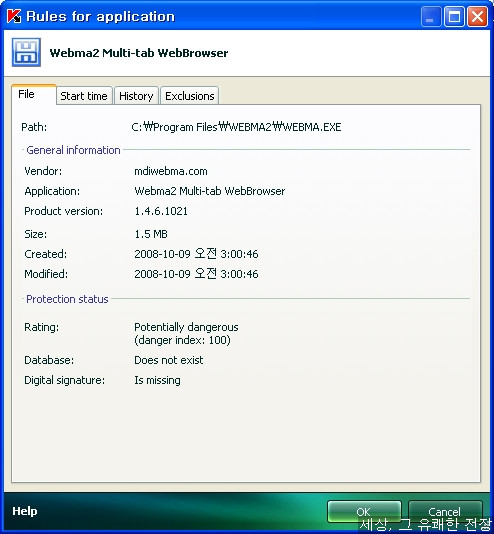
Task: Click the Digital signature: label
Action: click(65, 380)
